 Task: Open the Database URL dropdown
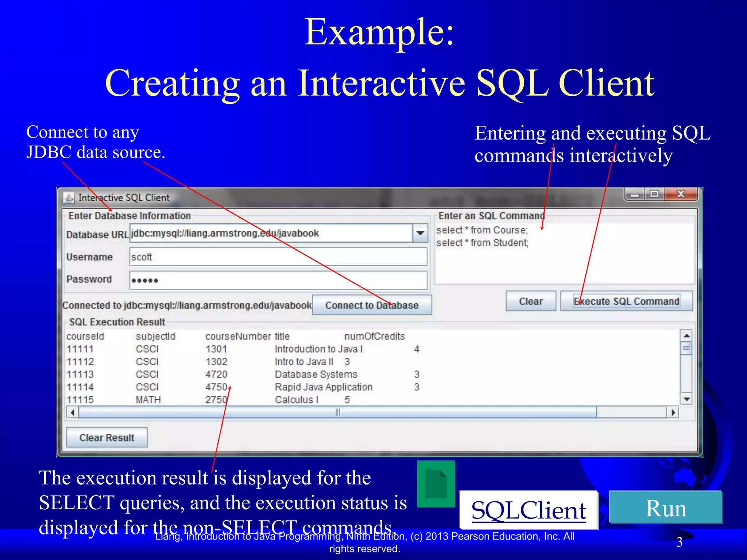point(420,233)
